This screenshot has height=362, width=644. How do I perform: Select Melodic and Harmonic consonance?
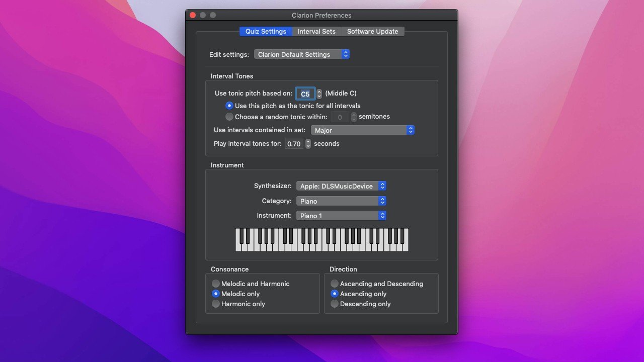[216, 284]
